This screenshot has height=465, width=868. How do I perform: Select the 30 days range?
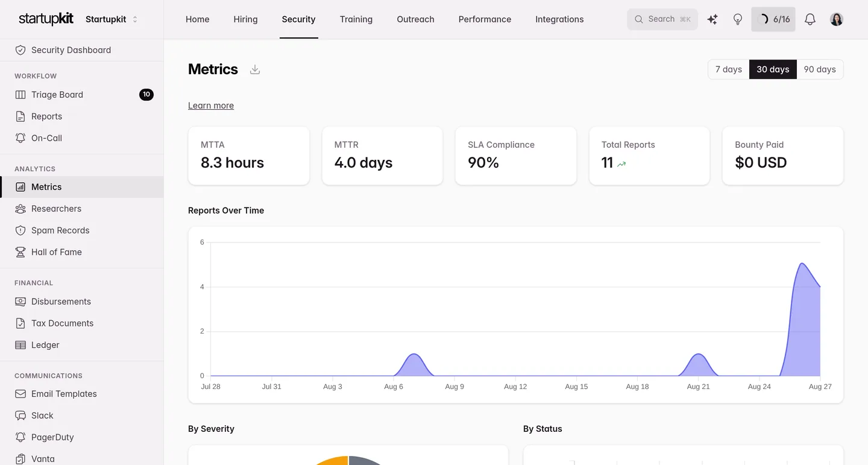click(773, 69)
